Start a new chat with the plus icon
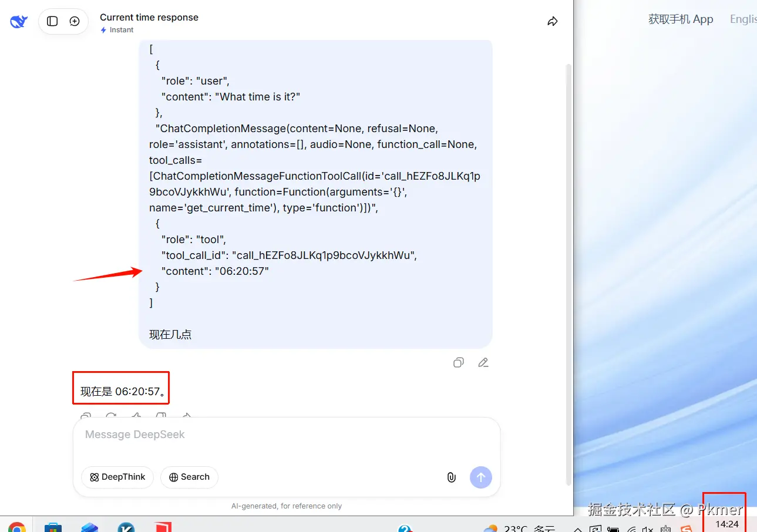This screenshot has height=532, width=757. click(75, 21)
